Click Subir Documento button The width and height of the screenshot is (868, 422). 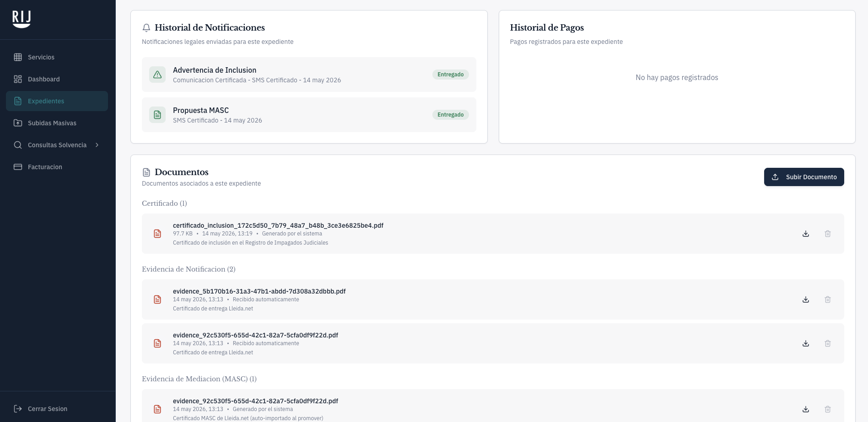[804, 177]
